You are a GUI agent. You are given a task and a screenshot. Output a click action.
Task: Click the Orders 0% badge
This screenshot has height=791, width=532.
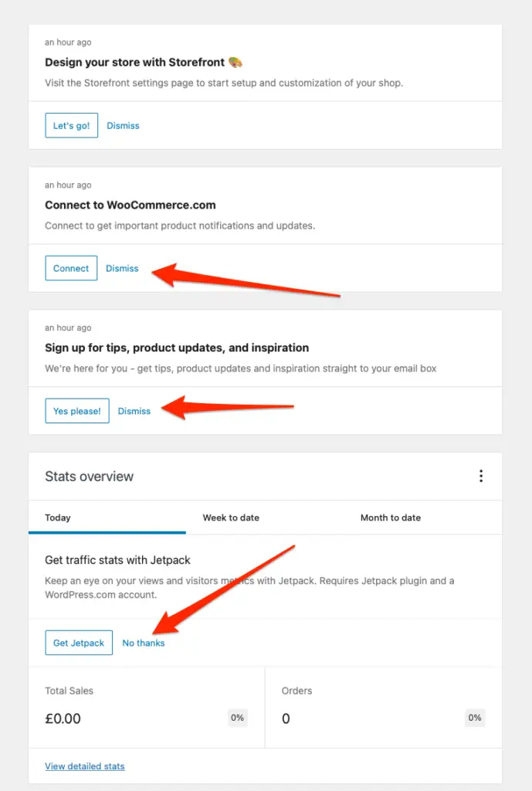[x=475, y=718]
